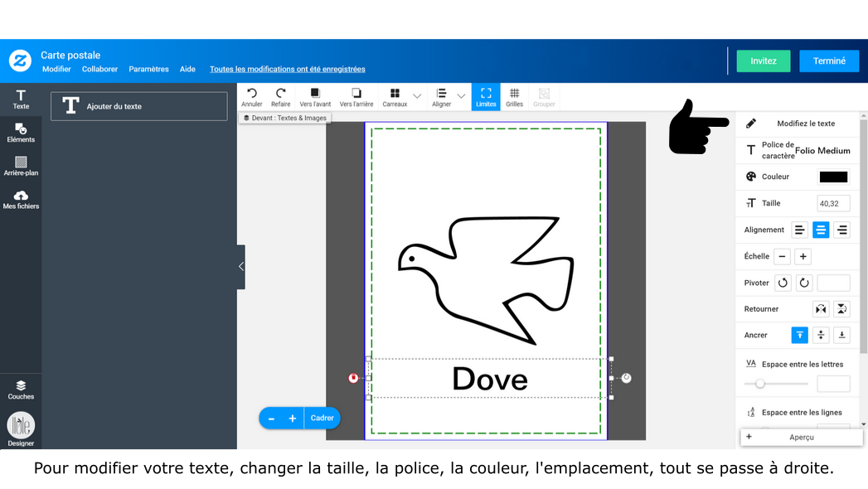Screen dimensions: 868x489
Task: Zoom in with canvas plus button
Action: pyautogui.click(x=293, y=419)
